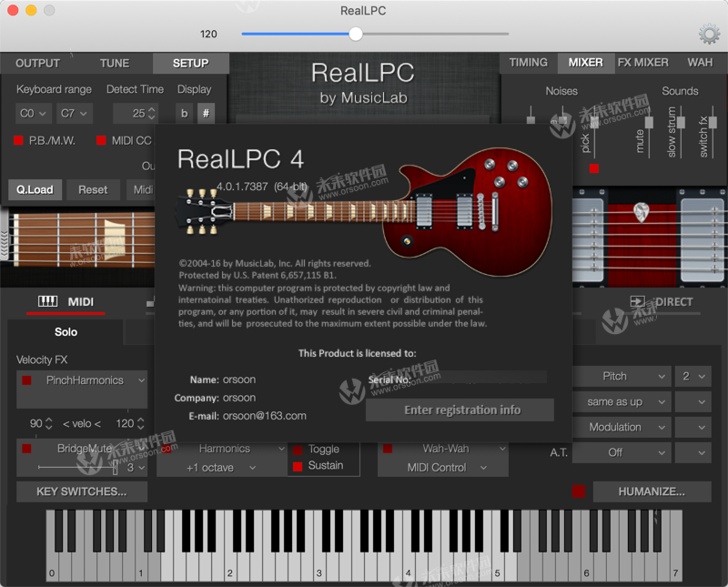Image resolution: width=728 pixels, height=587 pixels.
Task: Click the Reset button
Action: pyautogui.click(x=93, y=189)
